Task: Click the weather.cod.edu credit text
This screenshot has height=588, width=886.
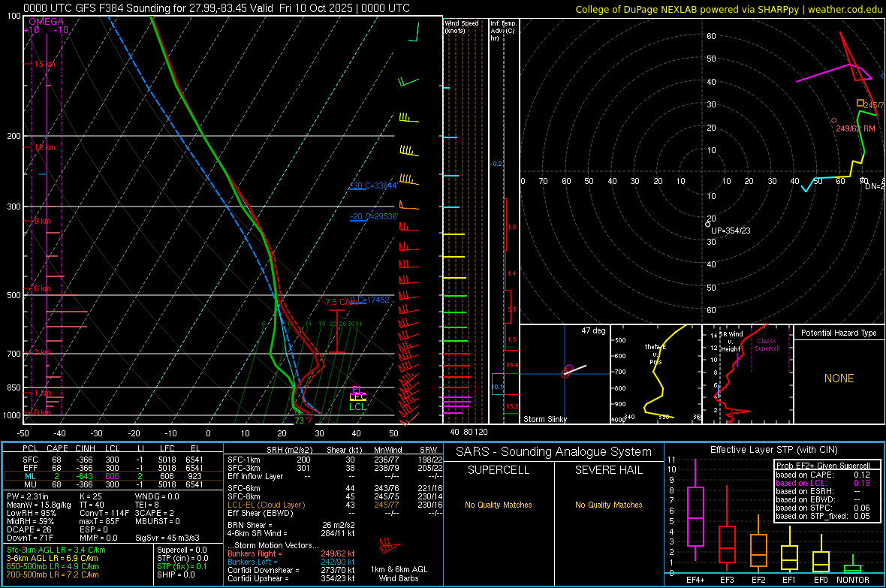Action: [845, 9]
